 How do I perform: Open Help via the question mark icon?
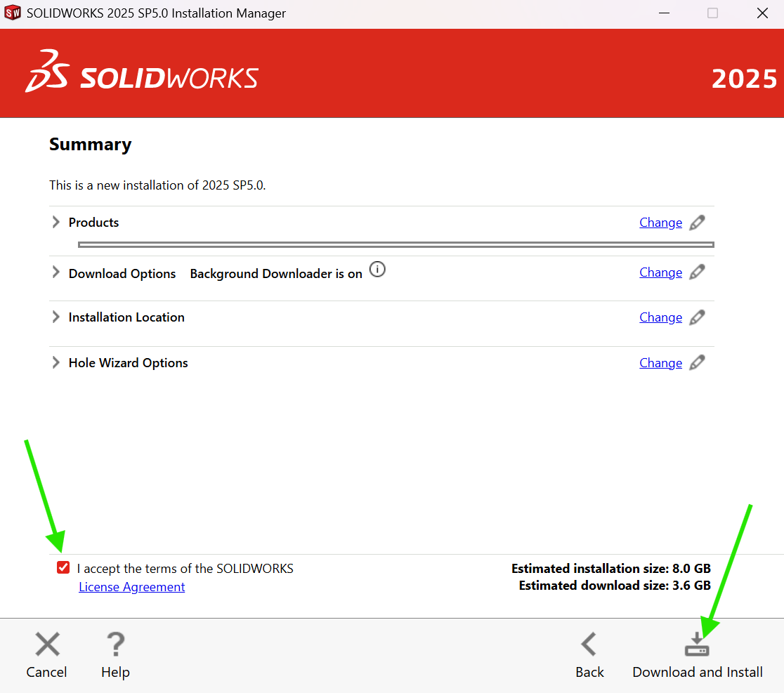coord(115,644)
